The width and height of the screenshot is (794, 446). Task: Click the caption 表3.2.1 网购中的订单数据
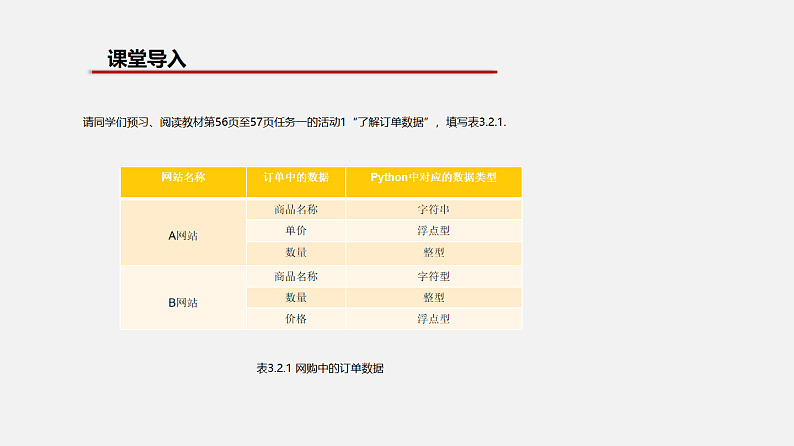pyautogui.click(x=320, y=368)
